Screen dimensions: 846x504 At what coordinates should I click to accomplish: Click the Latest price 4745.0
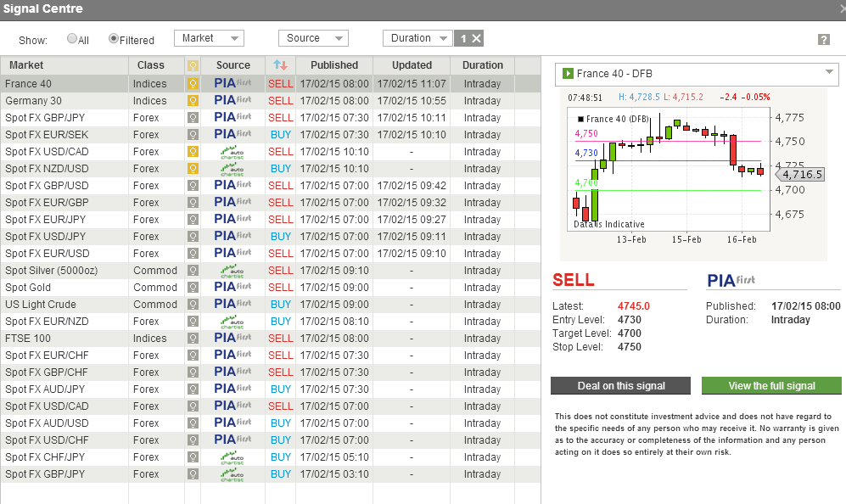tap(633, 306)
